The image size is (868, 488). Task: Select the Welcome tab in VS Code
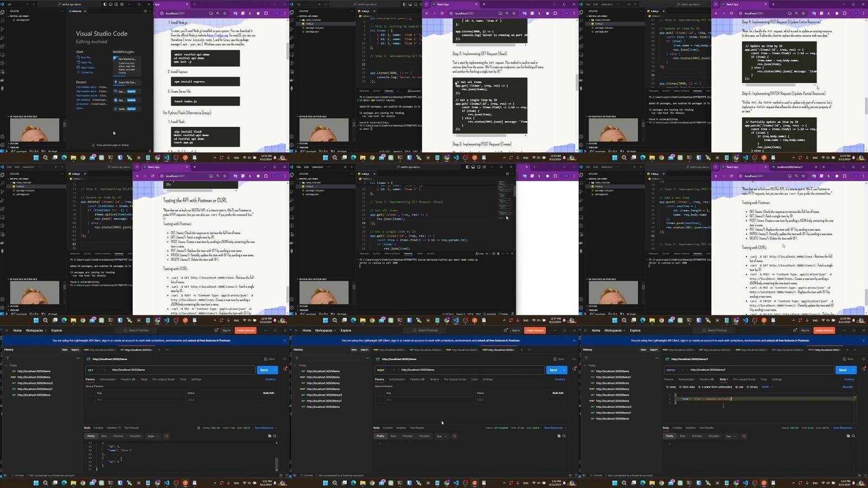click(77, 11)
